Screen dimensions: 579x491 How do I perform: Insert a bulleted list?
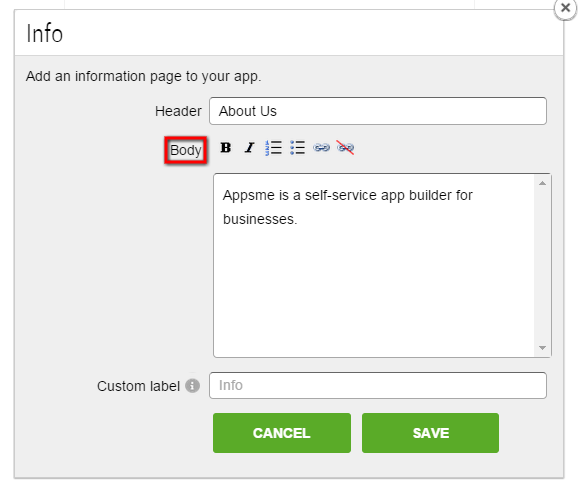297,148
